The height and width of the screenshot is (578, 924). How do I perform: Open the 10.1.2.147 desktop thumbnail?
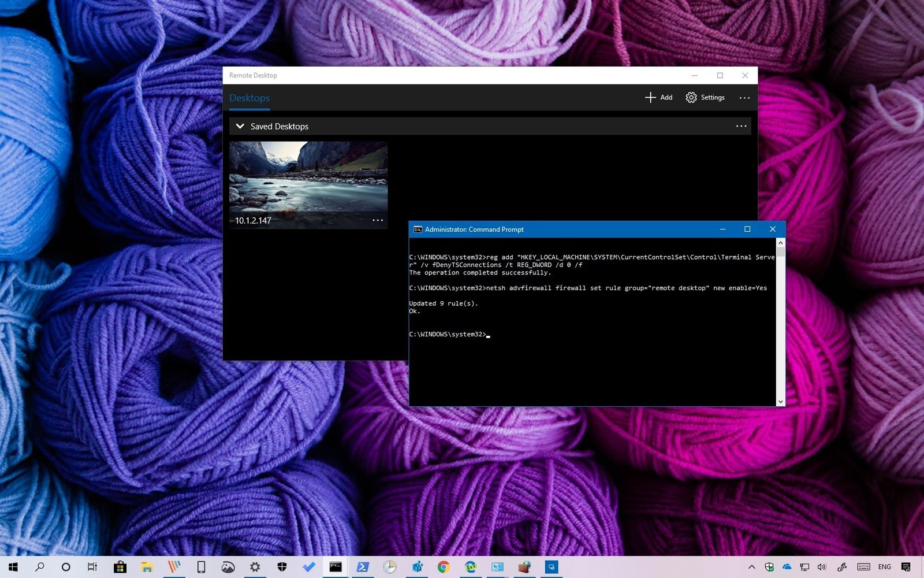pos(308,178)
